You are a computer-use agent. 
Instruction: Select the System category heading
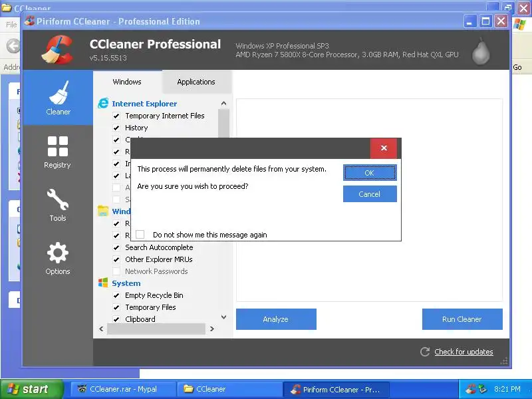pyautogui.click(x=126, y=283)
